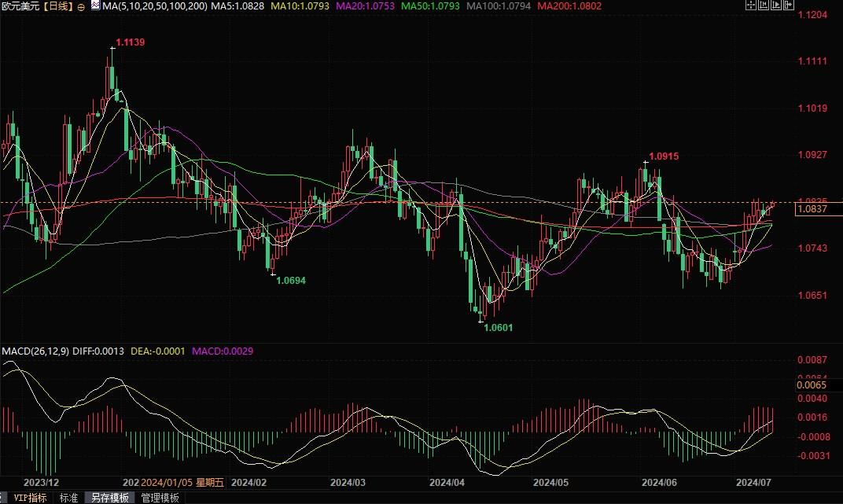Open the 日线 period selector
This screenshot has height=504, width=843.
pos(57,6)
